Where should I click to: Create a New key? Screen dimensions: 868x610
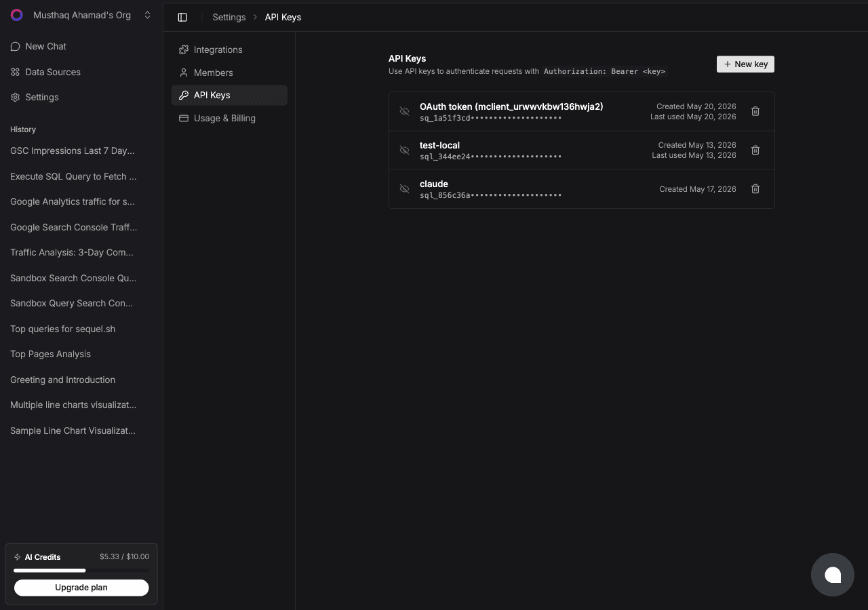(745, 64)
